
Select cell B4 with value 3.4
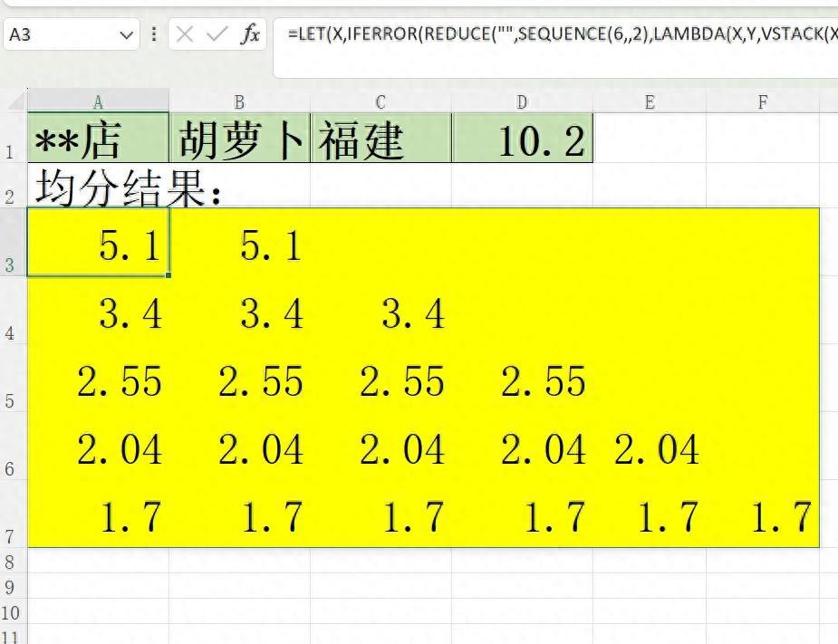coord(239,310)
